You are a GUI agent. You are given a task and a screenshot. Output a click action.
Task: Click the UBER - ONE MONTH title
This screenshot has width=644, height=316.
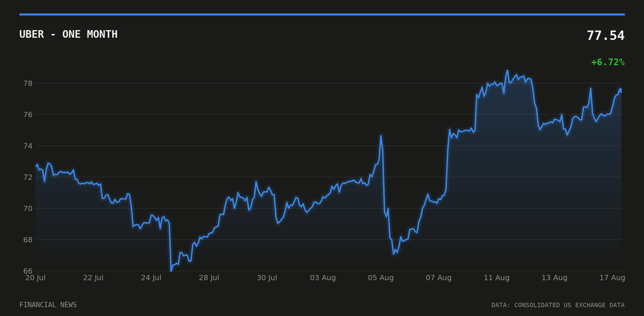point(68,35)
